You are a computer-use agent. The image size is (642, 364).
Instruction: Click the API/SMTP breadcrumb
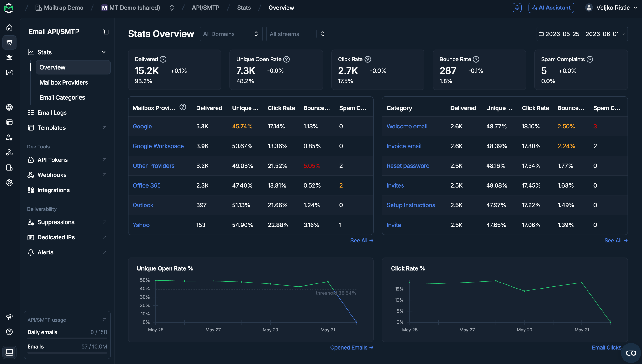coord(206,8)
